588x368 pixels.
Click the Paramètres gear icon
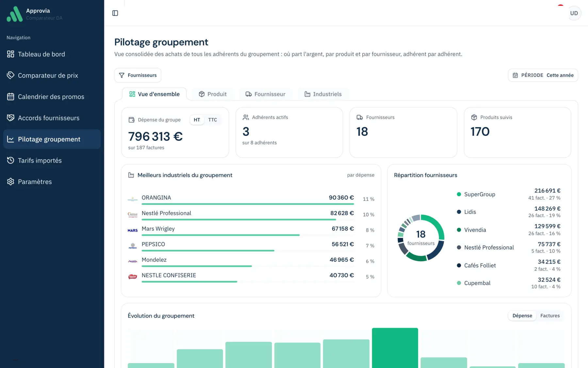(x=10, y=182)
